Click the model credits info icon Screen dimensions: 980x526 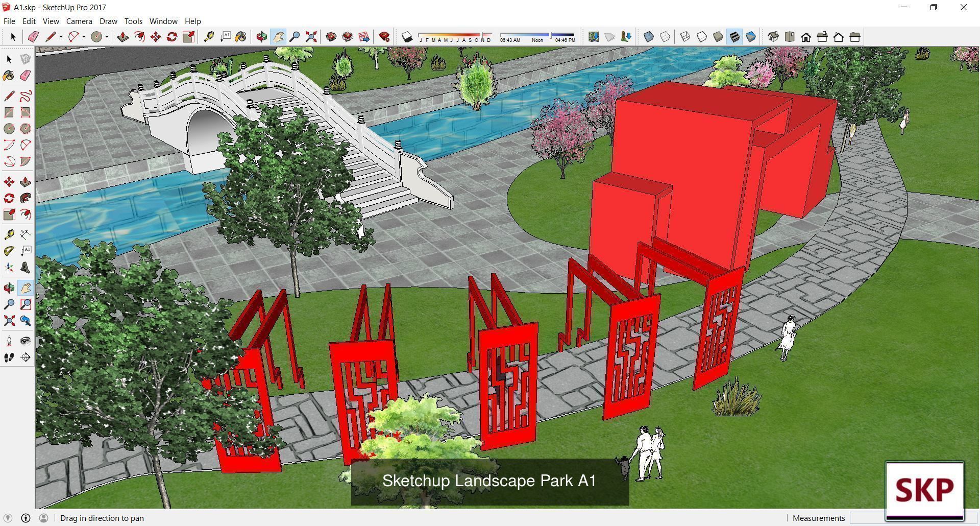click(26, 518)
